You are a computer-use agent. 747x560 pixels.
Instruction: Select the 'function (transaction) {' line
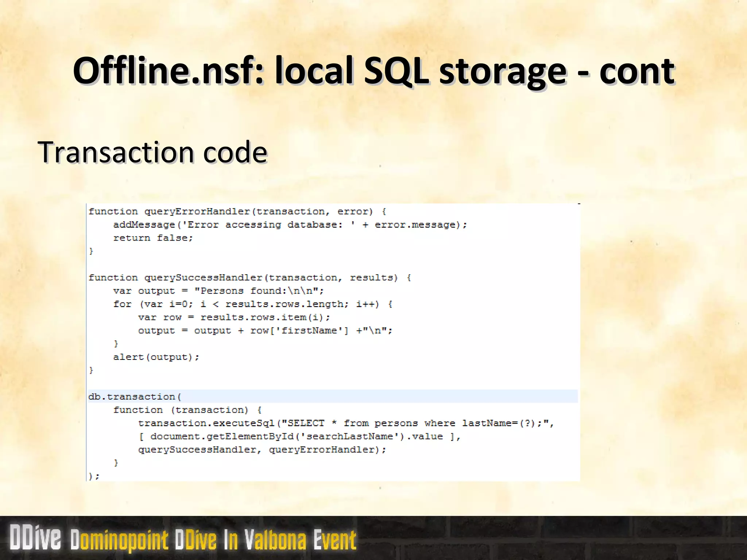[187, 410]
